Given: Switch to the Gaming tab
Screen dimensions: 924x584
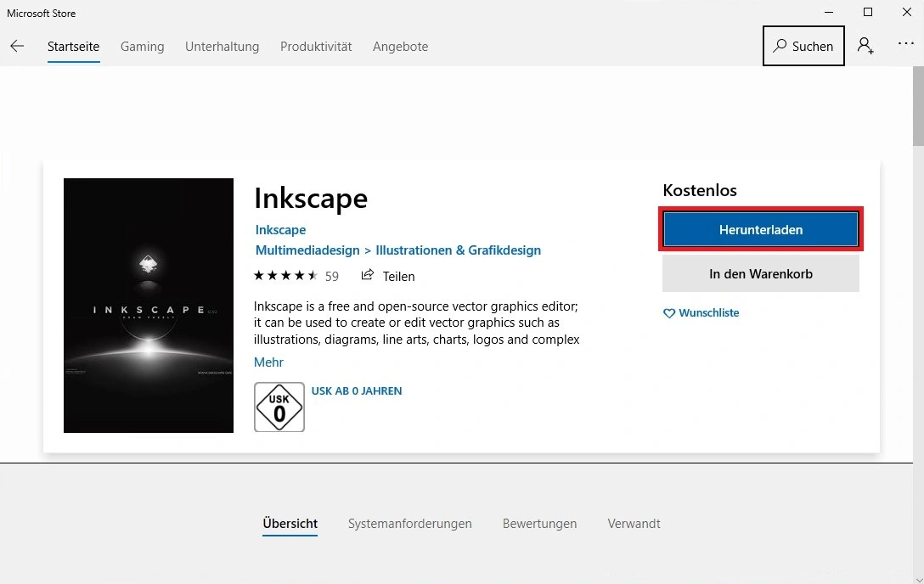Looking at the screenshot, I should pyautogui.click(x=142, y=47).
